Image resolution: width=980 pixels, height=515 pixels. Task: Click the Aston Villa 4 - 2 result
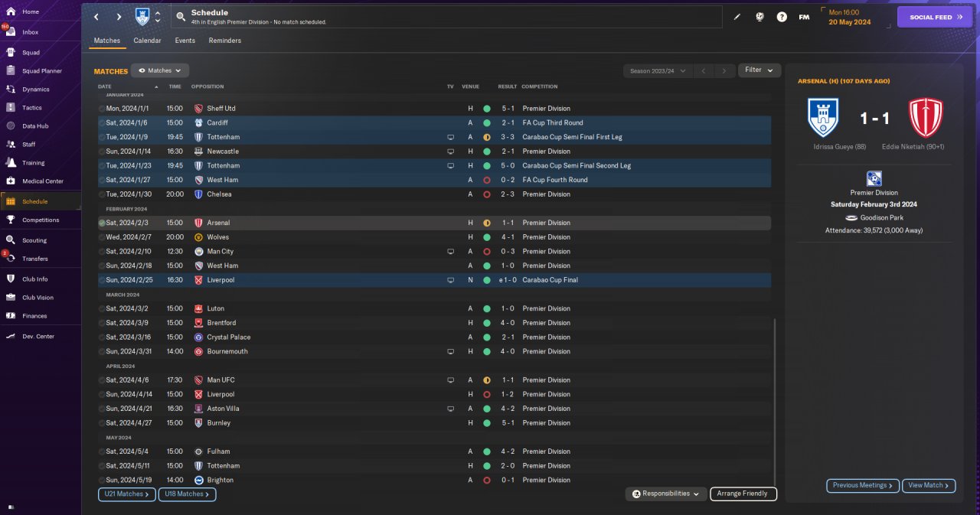coord(508,409)
